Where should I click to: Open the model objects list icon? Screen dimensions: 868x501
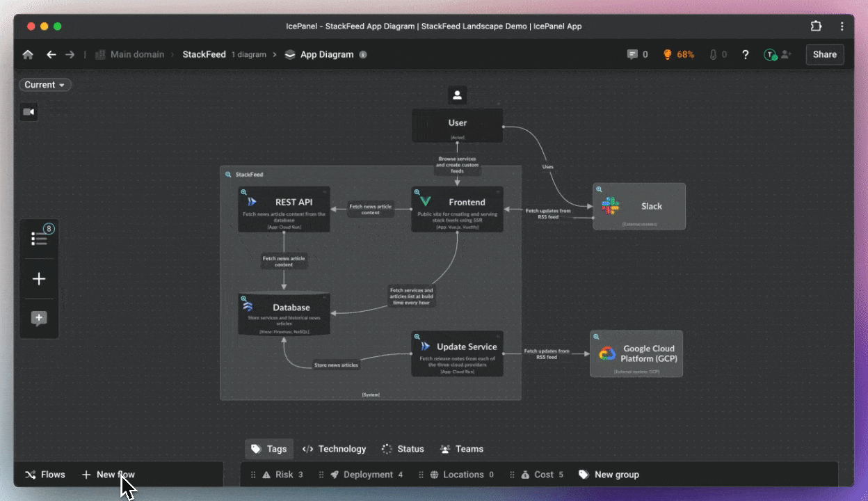[x=40, y=239]
